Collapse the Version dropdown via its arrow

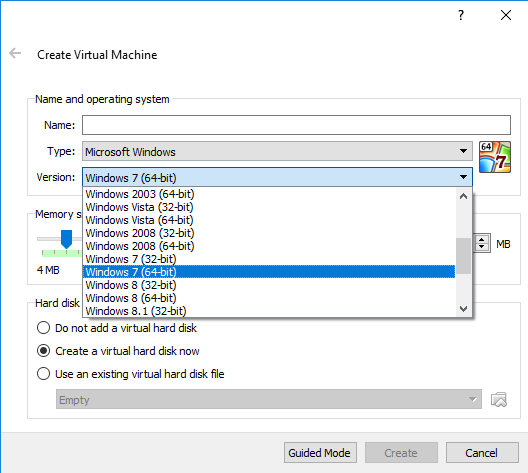click(x=463, y=177)
